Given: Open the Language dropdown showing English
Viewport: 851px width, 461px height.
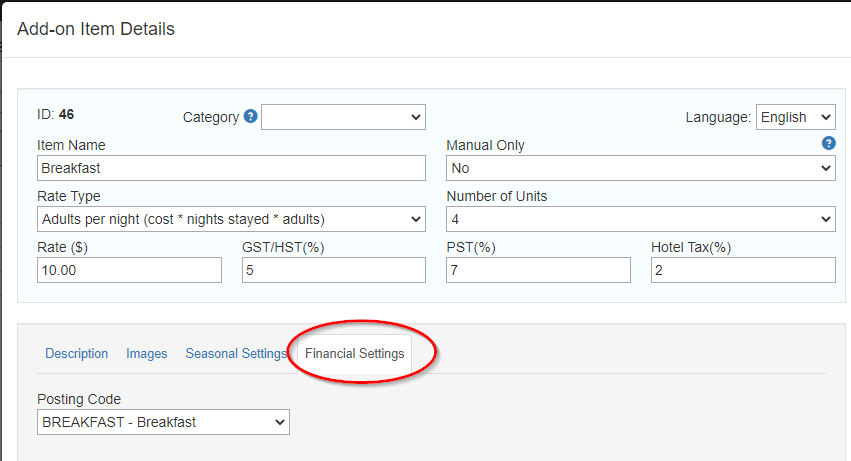Looking at the screenshot, I should [796, 117].
